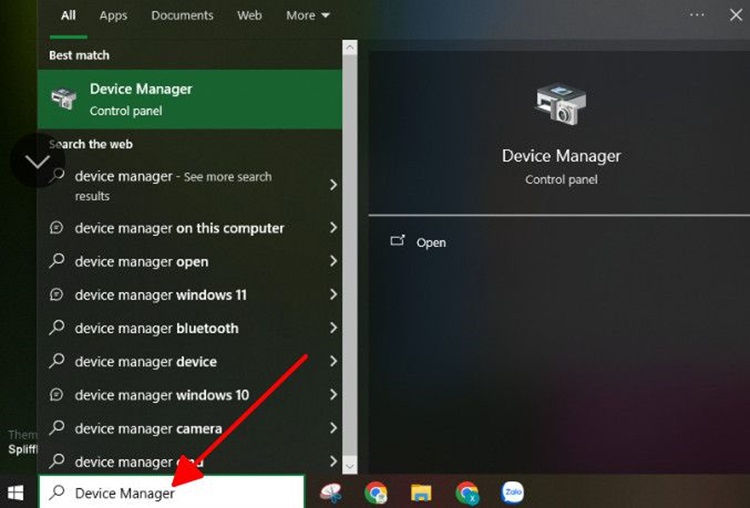Open the More dropdown menu
Image resolution: width=750 pixels, height=508 pixels.
pos(308,15)
